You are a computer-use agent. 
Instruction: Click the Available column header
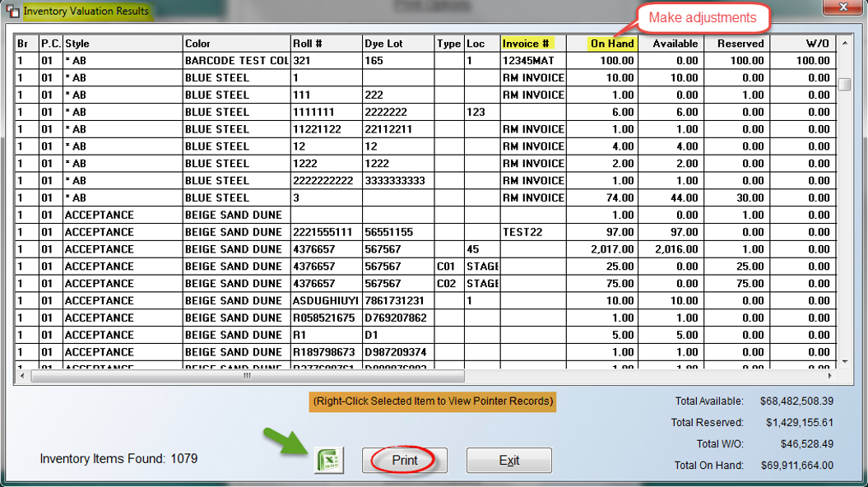point(671,43)
